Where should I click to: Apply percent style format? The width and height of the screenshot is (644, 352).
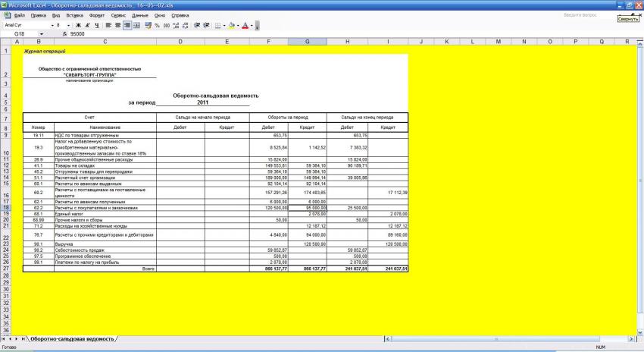coord(157,25)
